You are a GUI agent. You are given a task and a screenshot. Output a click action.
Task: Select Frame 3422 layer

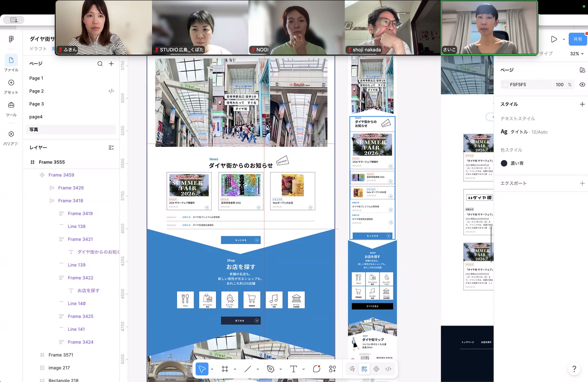[x=81, y=278]
